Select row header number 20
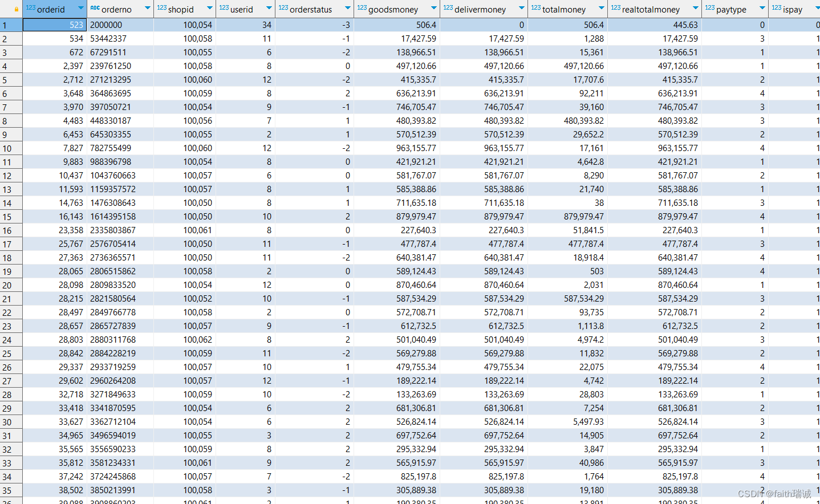Screen dimensions: 820x504 pos(11,285)
